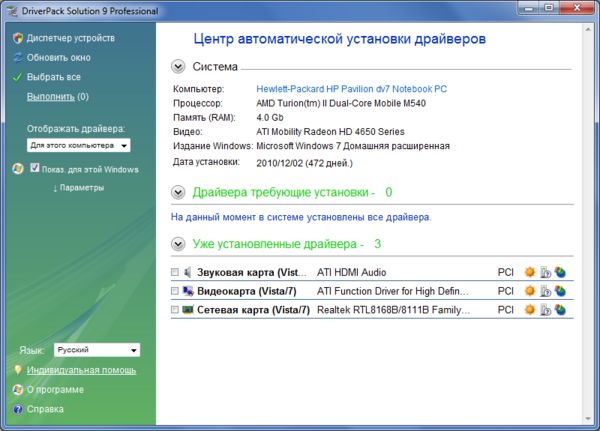
Task: Open the 'Для этого компьютера' dropdown
Action: point(79,146)
